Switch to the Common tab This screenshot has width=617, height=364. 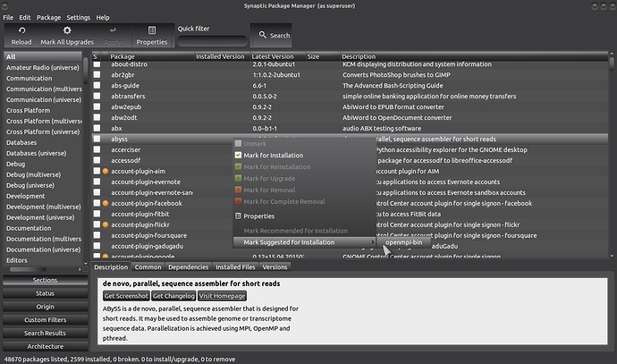(148, 267)
